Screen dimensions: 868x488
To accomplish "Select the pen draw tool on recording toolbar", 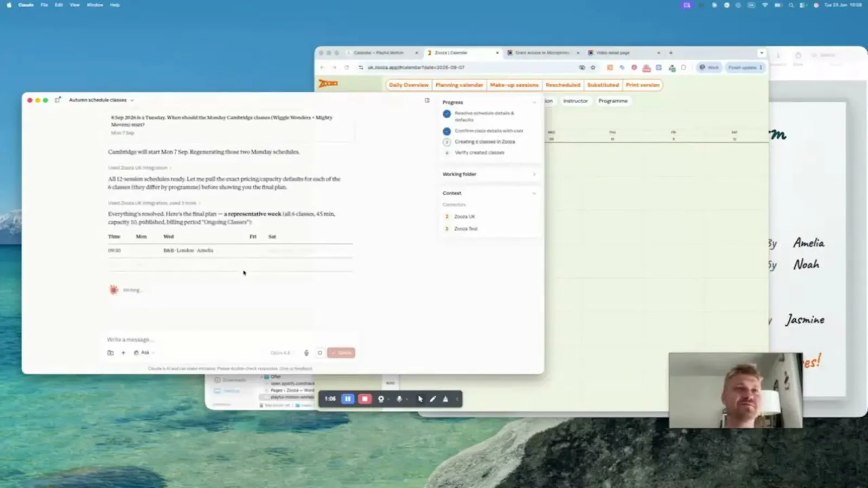I will pos(432,399).
